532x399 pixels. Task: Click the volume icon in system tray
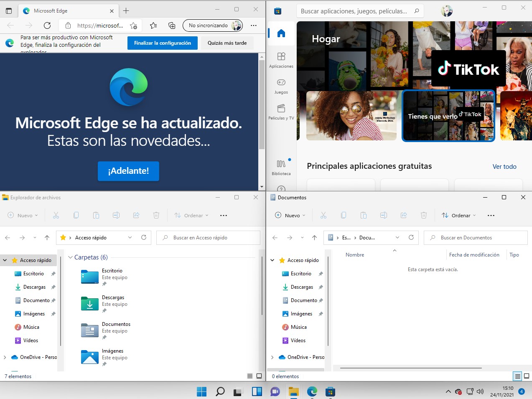click(480, 391)
